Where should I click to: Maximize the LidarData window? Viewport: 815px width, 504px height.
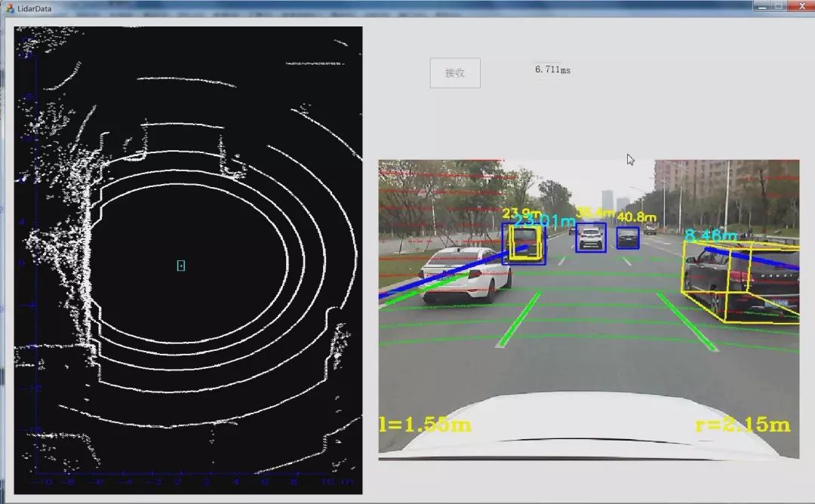click(x=777, y=5)
